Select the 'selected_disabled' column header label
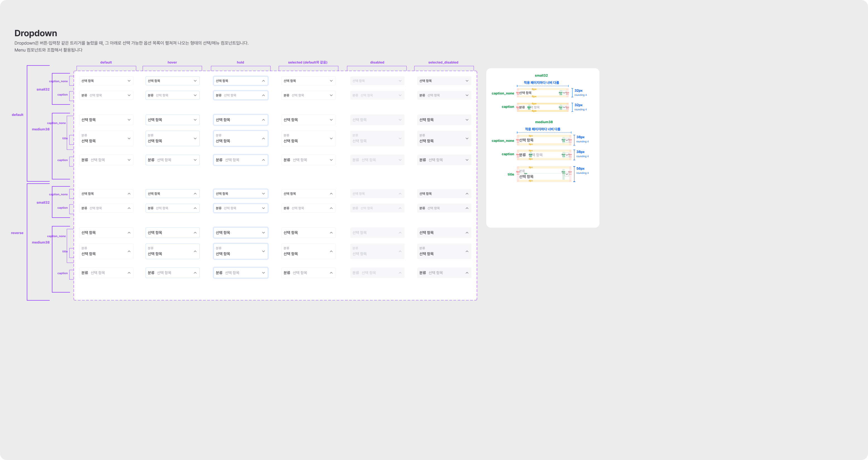The height and width of the screenshot is (460, 868). click(443, 62)
